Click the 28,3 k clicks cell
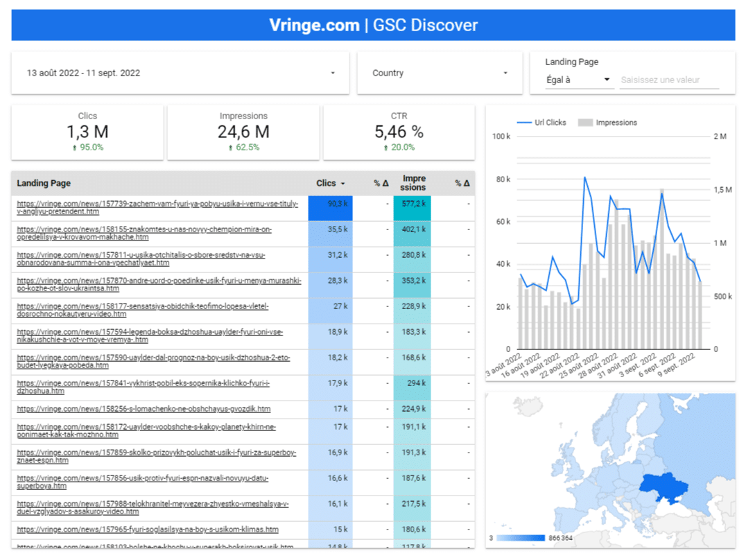746x560 pixels. (330, 285)
